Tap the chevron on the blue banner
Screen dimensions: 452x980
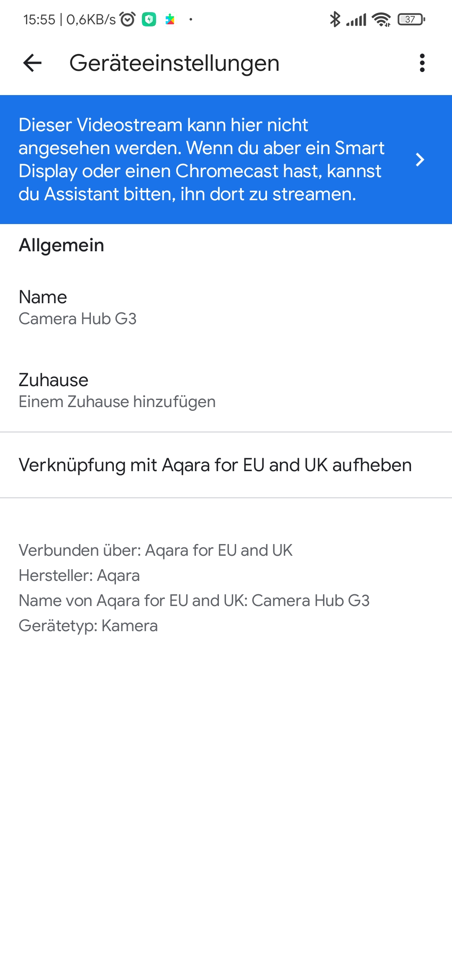pos(420,160)
